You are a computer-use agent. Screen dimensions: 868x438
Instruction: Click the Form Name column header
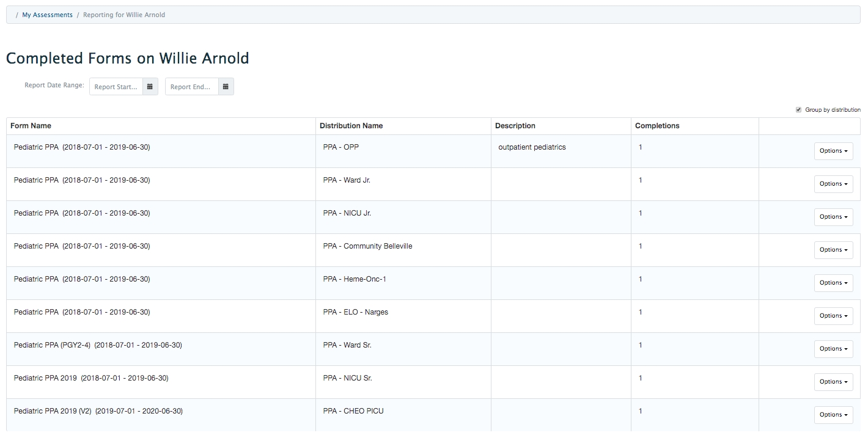tap(31, 126)
